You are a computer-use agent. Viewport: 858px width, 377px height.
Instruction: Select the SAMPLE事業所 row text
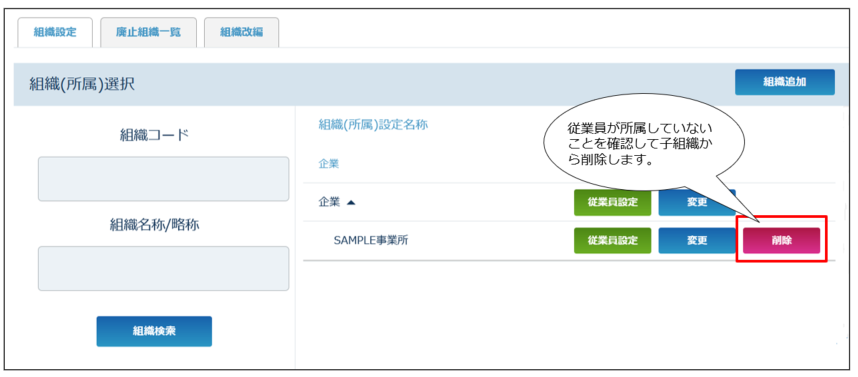(370, 240)
